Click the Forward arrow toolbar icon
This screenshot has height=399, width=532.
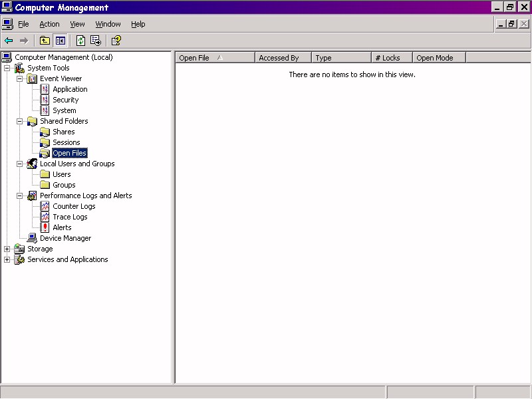[24, 41]
